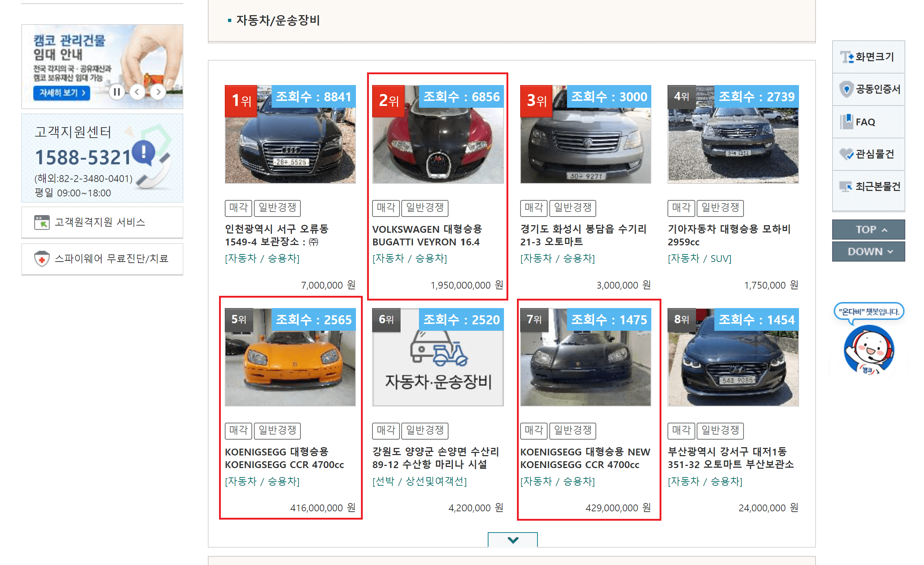Open listing 인천광역시 서구 오류동 1549-4
Screen dimensions: 924x565
click(277, 235)
